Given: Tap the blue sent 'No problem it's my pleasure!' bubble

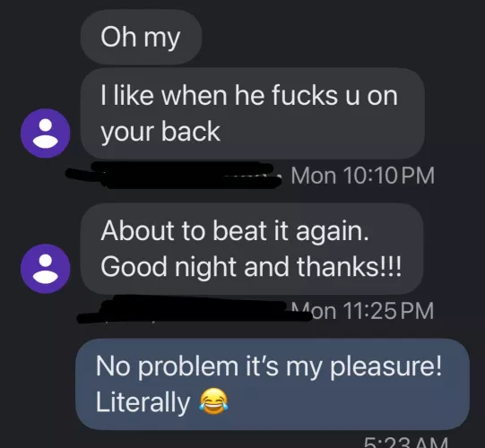Looking at the screenshot, I should pos(273,384).
